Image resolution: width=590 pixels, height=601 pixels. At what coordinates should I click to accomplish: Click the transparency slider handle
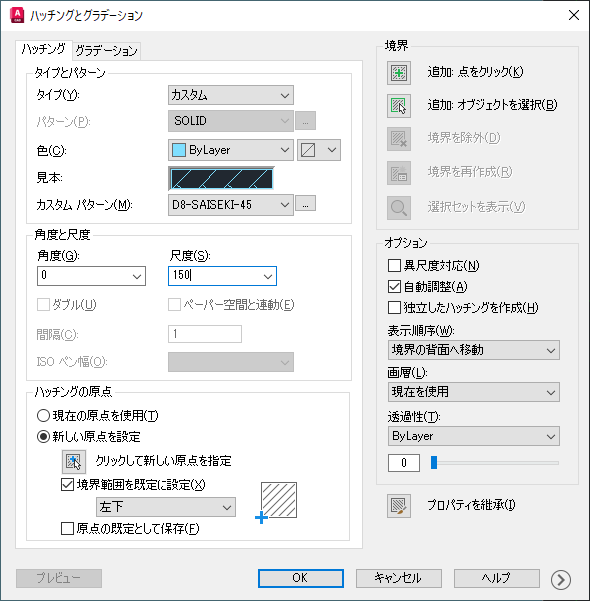[x=434, y=462]
